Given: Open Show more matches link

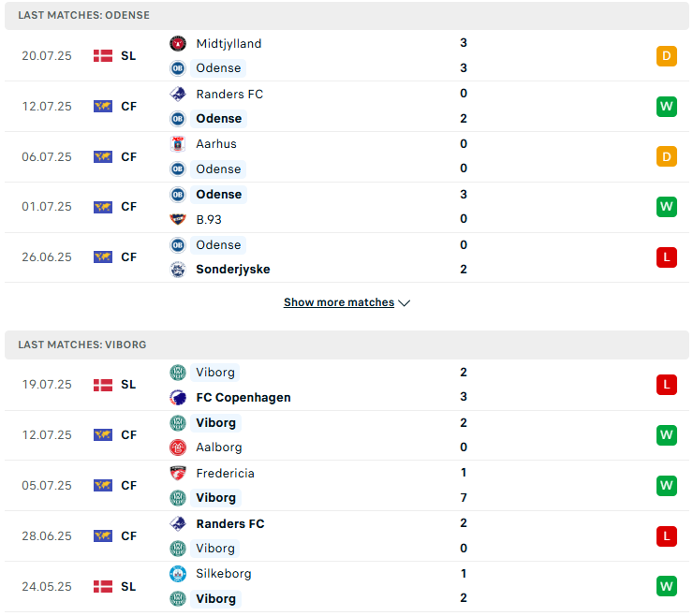Looking at the screenshot, I should 339,302.
